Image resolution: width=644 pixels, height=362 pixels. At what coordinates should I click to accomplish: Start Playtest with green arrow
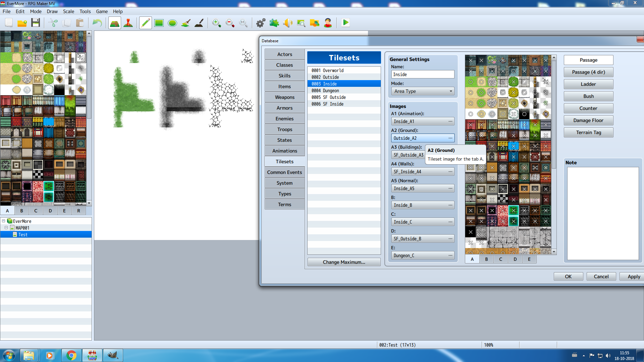click(345, 23)
